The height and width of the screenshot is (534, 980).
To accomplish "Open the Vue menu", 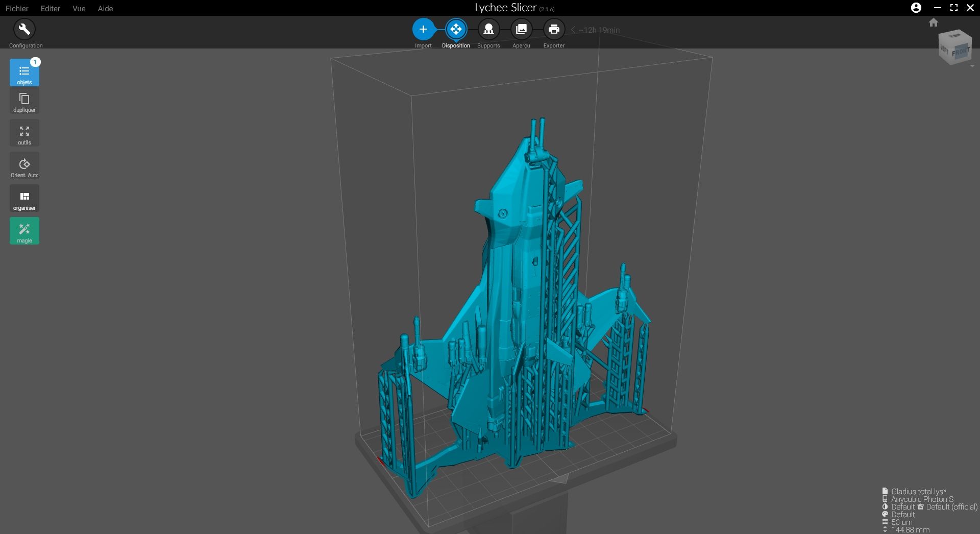I will click(79, 8).
